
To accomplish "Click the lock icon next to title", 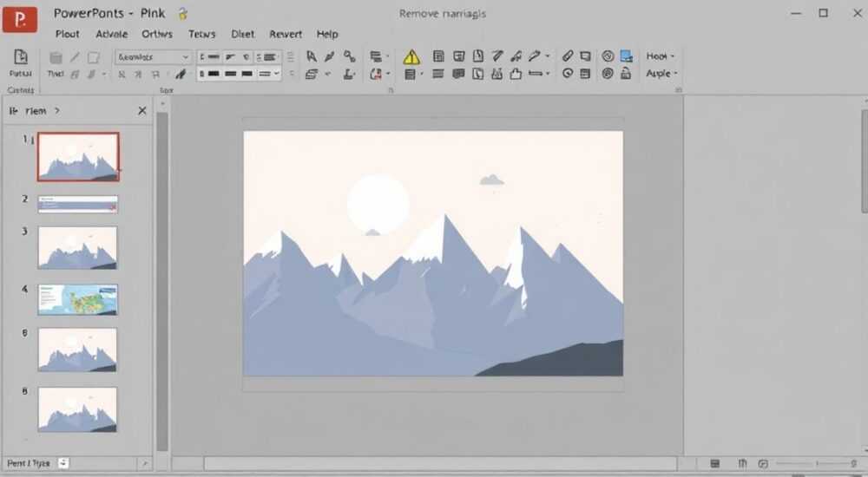I will click(182, 13).
